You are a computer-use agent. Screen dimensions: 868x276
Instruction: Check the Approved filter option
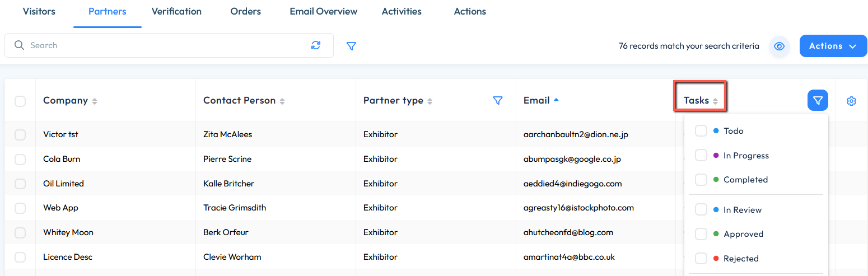coord(701,234)
